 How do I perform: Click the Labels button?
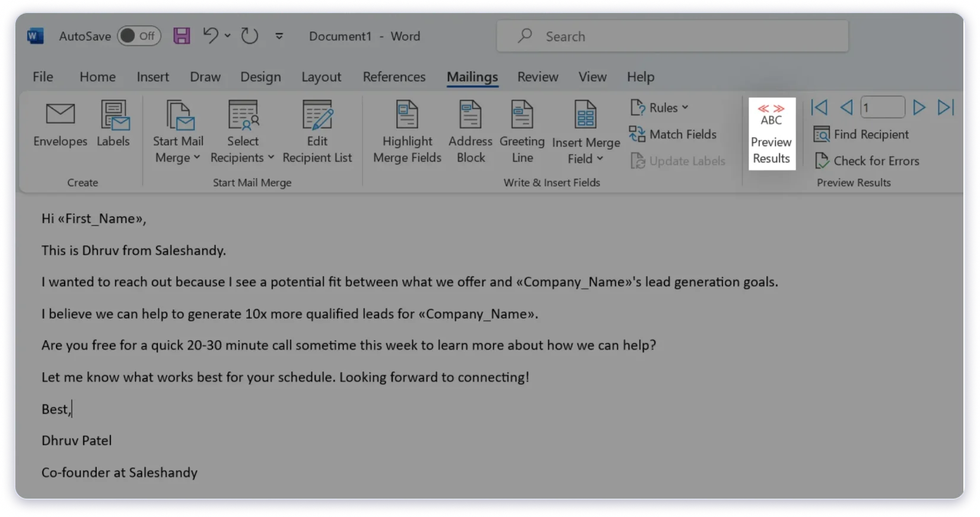coord(113,125)
